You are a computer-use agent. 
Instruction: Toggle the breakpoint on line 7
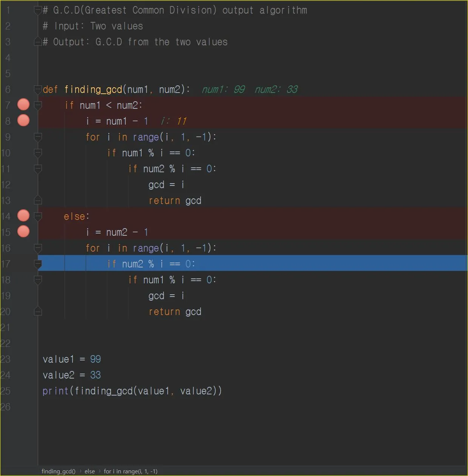click(x=23, y=105)
